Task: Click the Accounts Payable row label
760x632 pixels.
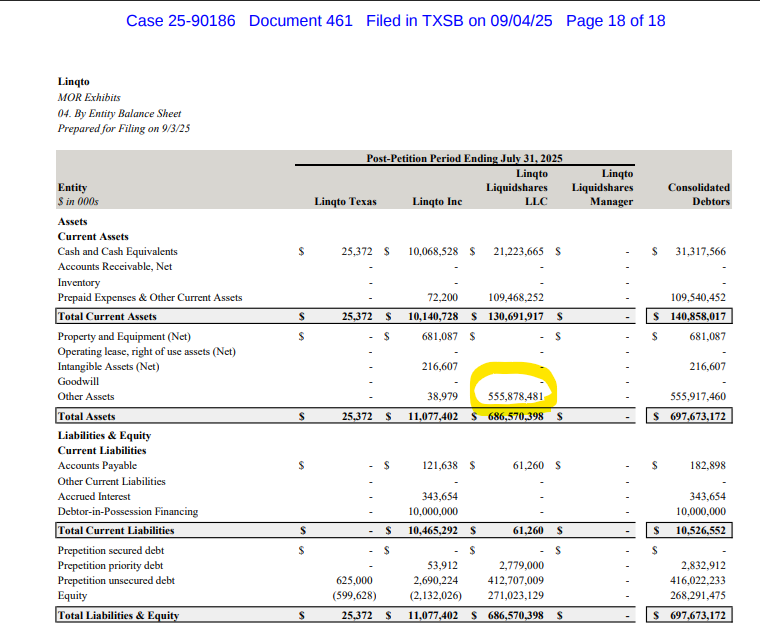Action: click(x=97, y=466)
